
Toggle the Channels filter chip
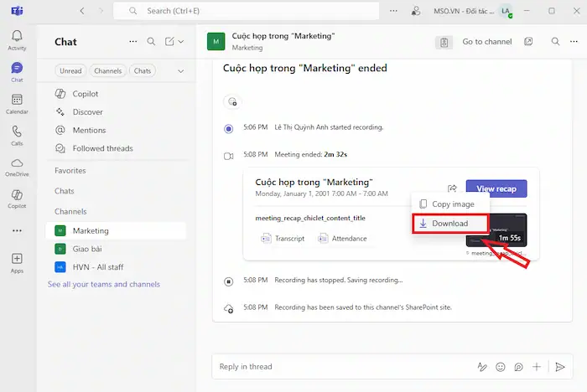pyautogui.click(x=107, y=71)
